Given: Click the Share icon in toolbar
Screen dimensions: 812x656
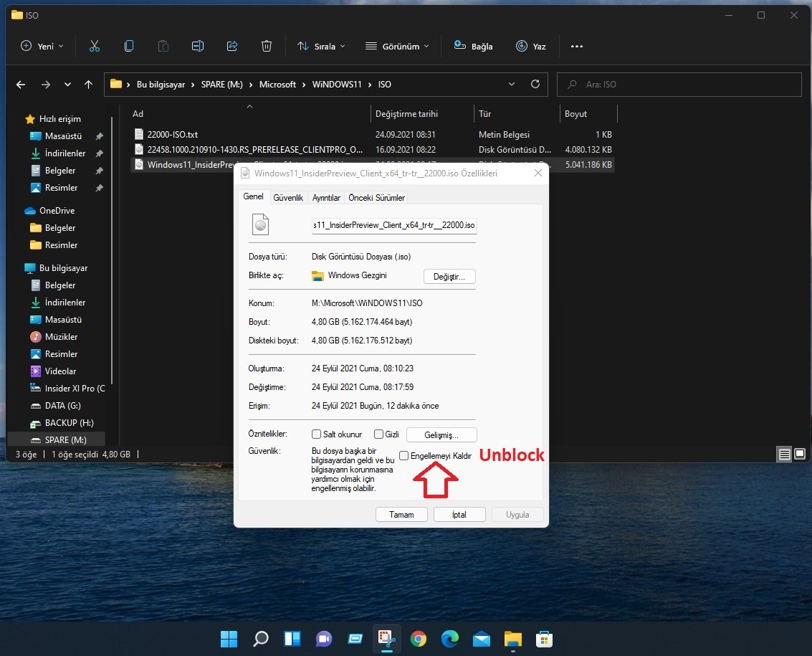Looking at the screenshot, I should pos(232,46).
